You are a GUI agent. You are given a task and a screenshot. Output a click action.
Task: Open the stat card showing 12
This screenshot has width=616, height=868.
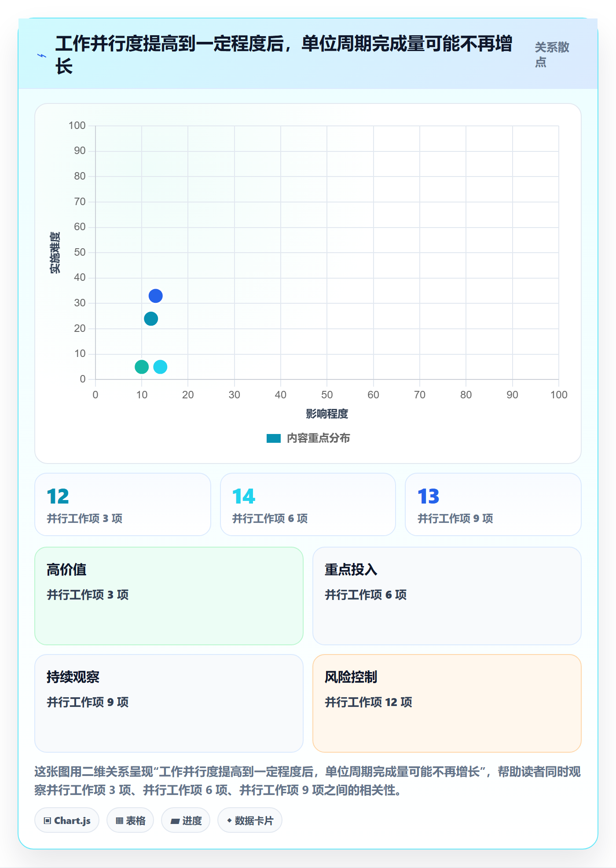[x=123, y=504]
